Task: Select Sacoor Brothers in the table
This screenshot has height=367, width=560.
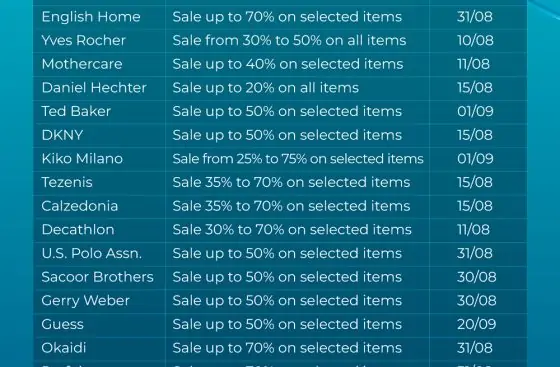Action: (98, 277)
